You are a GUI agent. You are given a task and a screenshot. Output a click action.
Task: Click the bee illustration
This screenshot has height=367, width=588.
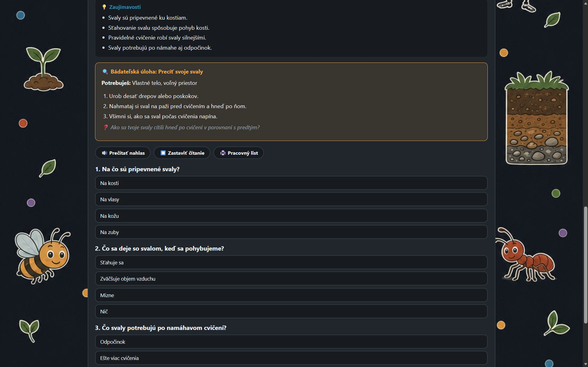(43, 255)
